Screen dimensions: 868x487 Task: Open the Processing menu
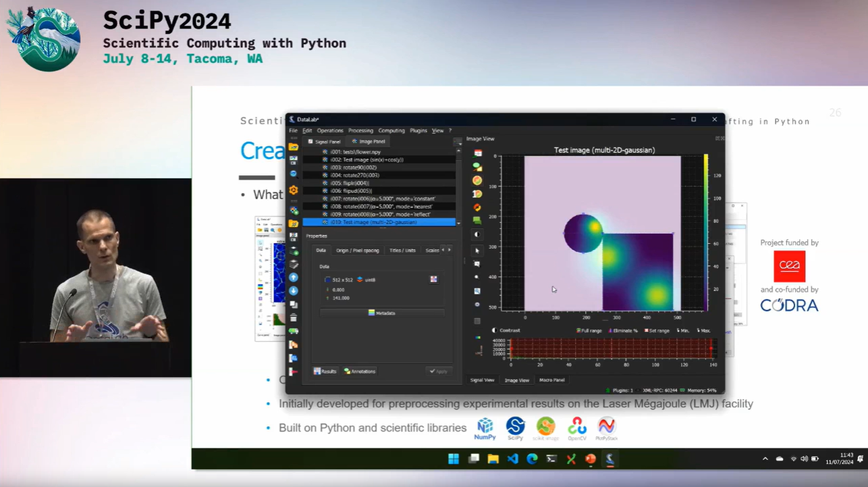[360, 130]
